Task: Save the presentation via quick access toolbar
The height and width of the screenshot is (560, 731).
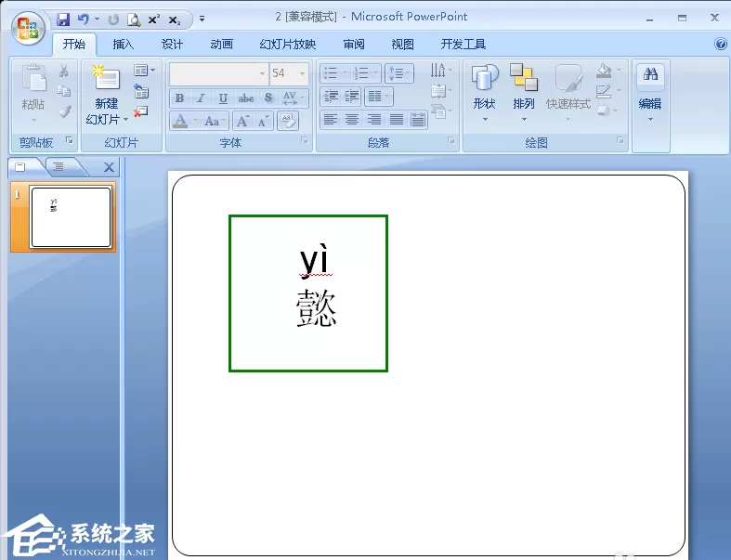Action: (63, 20)
